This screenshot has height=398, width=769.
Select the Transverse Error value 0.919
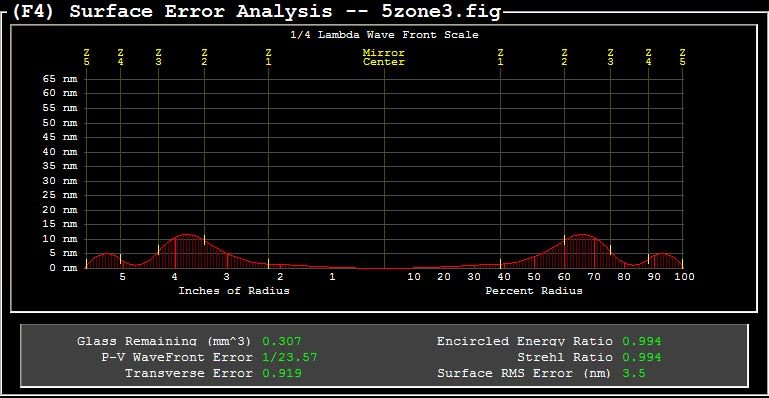tap(282, 373)
